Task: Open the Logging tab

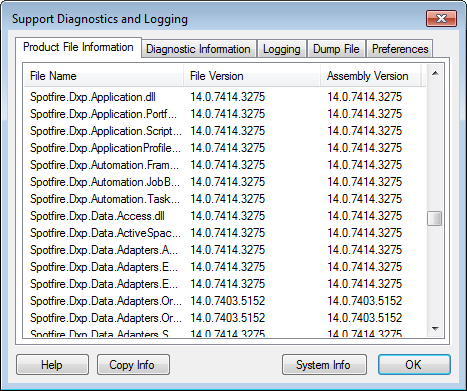Action: pyautogui.click(x=282, y=49)
